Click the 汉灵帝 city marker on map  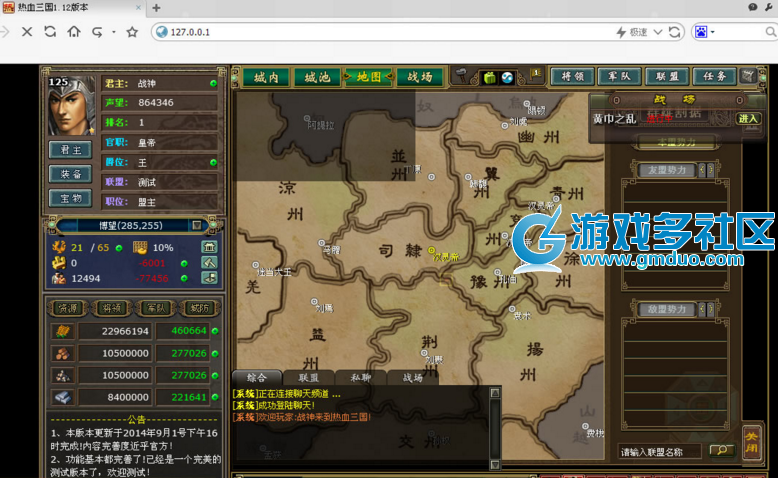[x=432, y=250]
